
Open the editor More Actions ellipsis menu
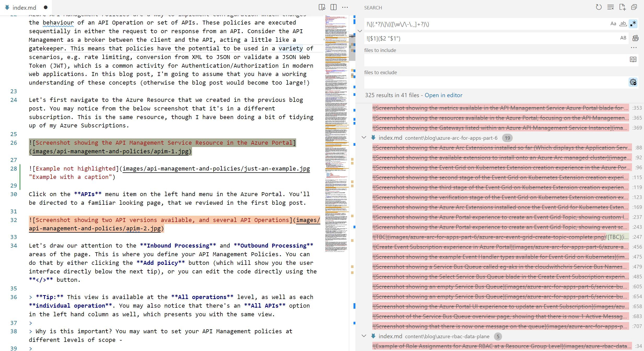[345, 7]
